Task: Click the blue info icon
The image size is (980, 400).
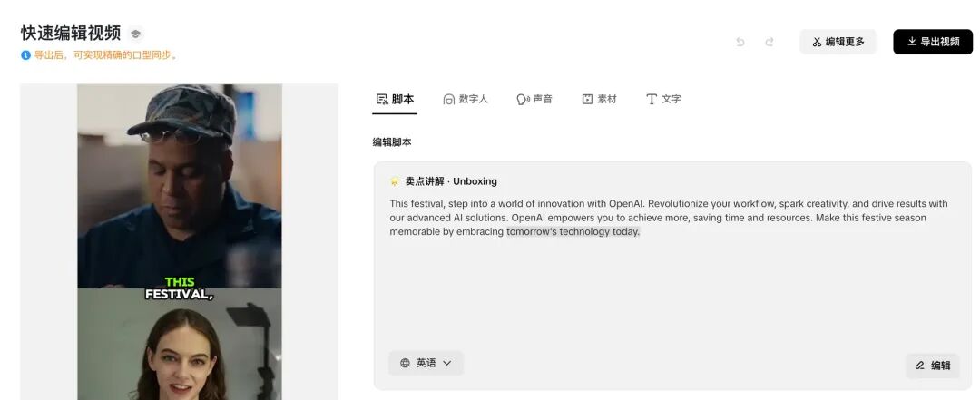Action: click(x=25, y=55)
